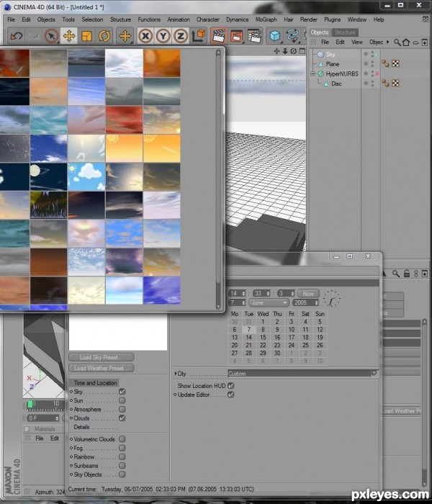Image resolution: width=432 pixels, height=504 pixels.
Task: Open the Plugins menu
Action: click(333, 19)
